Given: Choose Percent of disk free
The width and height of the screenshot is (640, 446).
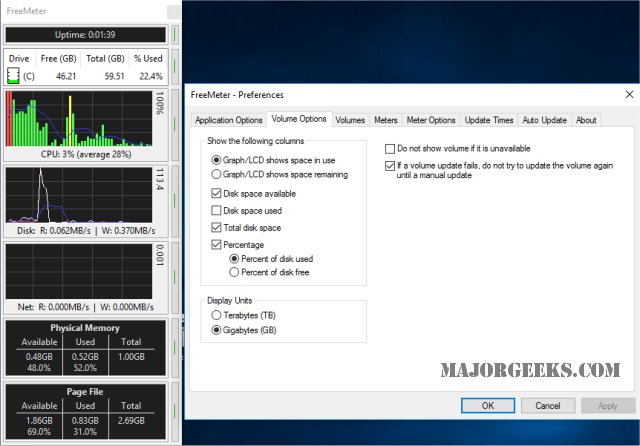Looking at the screenshot, I should coord(269,272).
